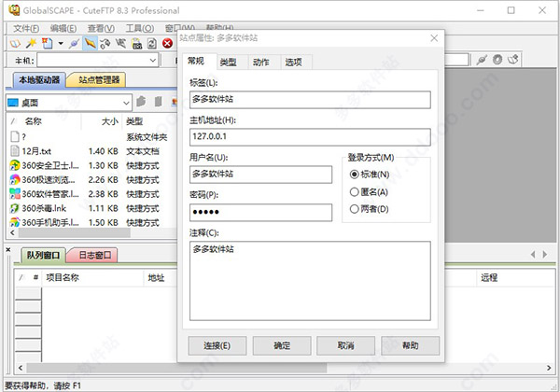Click the 360杀毒.lnk shortcut icon

(15, 208)
